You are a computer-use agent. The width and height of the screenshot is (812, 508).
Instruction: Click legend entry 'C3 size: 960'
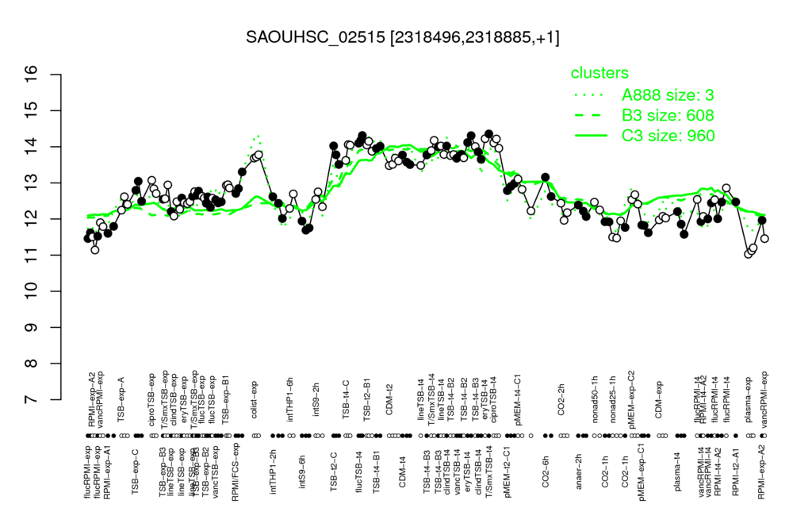668,135
